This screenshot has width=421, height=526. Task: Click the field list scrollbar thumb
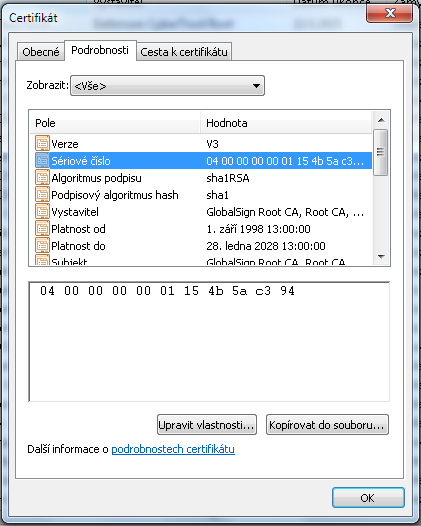click(x=380, y=152)
